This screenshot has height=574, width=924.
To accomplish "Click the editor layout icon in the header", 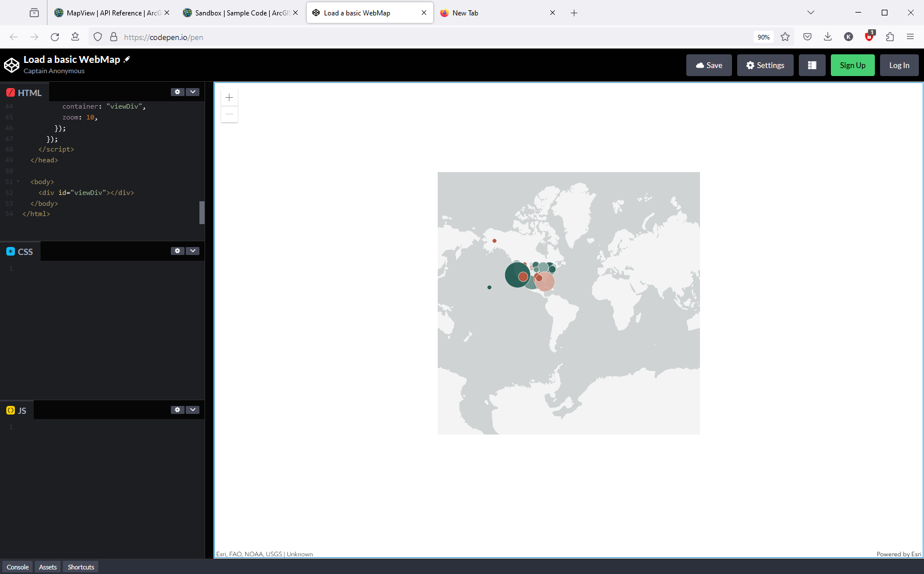I will coord(812,65).
